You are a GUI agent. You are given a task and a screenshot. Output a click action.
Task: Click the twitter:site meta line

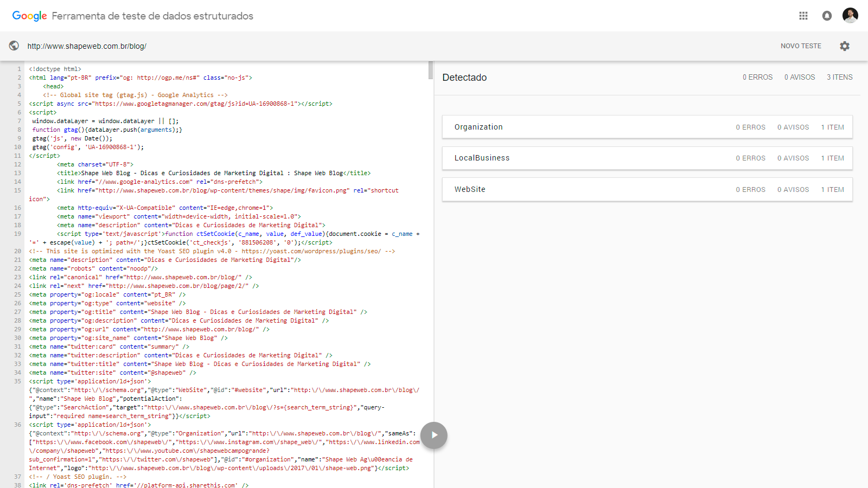(112, 373)
